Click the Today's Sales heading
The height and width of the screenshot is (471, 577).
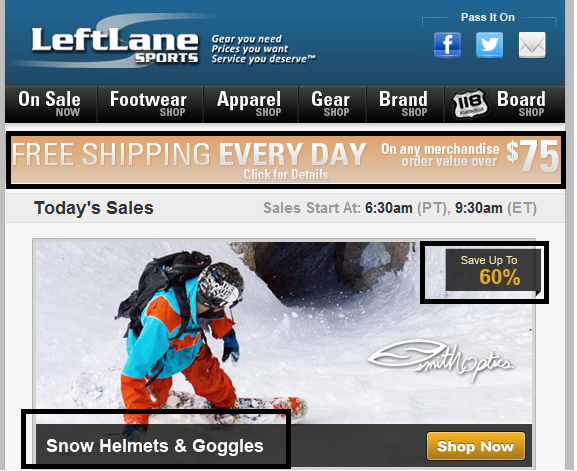(x=94, y=208)
